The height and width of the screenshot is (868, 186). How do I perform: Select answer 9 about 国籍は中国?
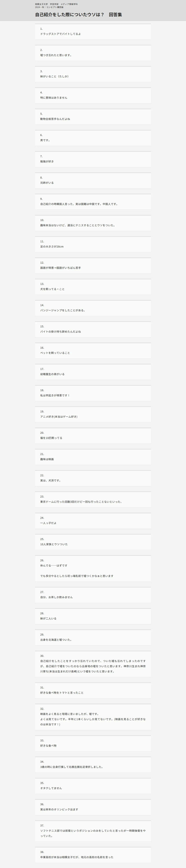tap(93, 202)
